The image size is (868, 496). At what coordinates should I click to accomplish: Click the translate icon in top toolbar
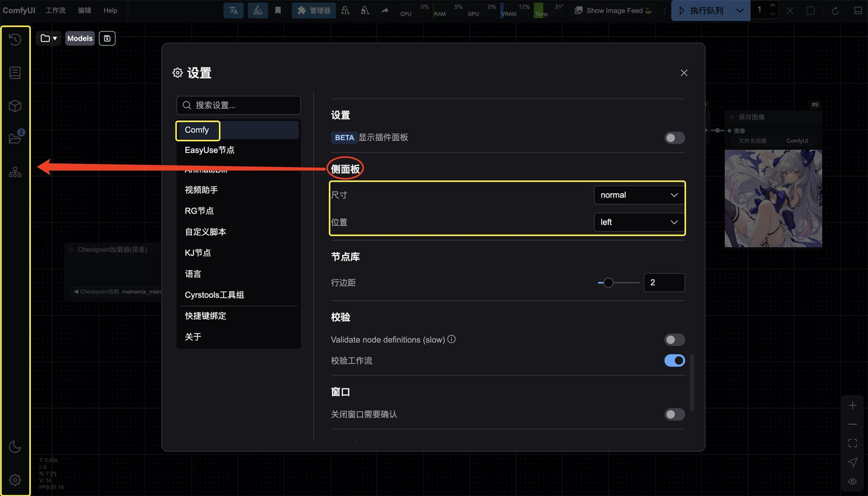[x=233, y=10]
